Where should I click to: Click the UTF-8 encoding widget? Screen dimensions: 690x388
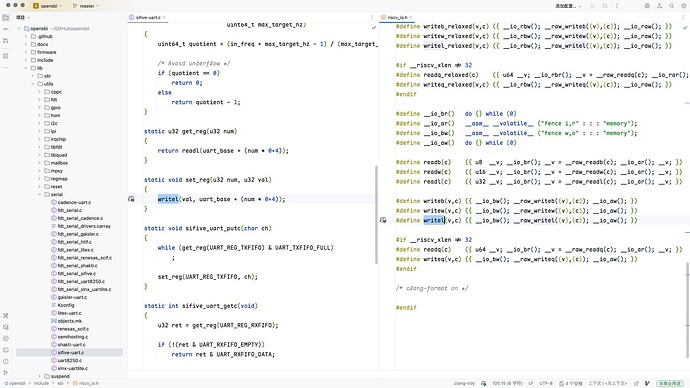point(546,384)
